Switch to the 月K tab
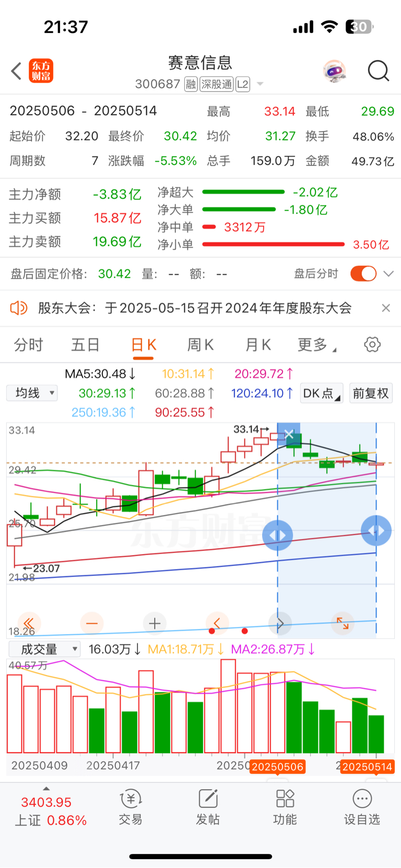Screen dimensions: 401x868 pyautogui.click(x=258, y=344)
